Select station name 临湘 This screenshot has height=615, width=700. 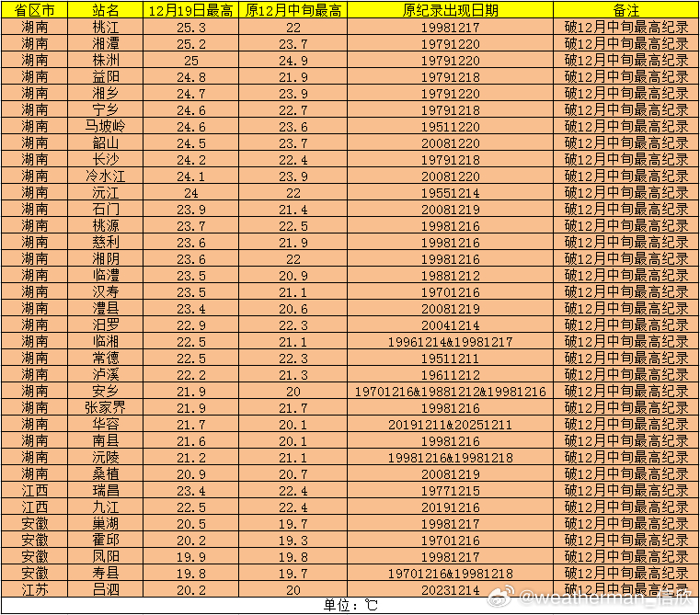106,341
